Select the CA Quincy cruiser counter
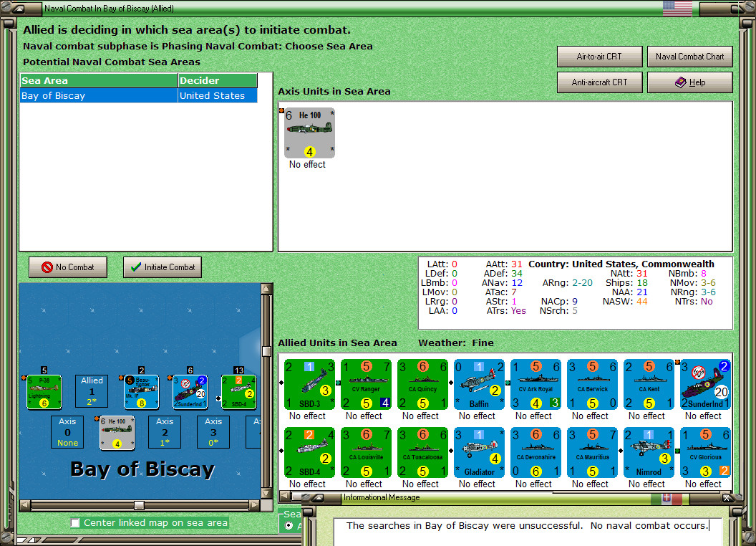 tap(422, 384)
